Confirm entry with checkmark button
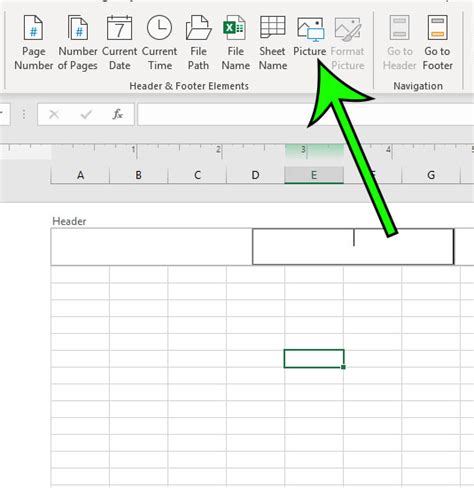 point(86,114)
